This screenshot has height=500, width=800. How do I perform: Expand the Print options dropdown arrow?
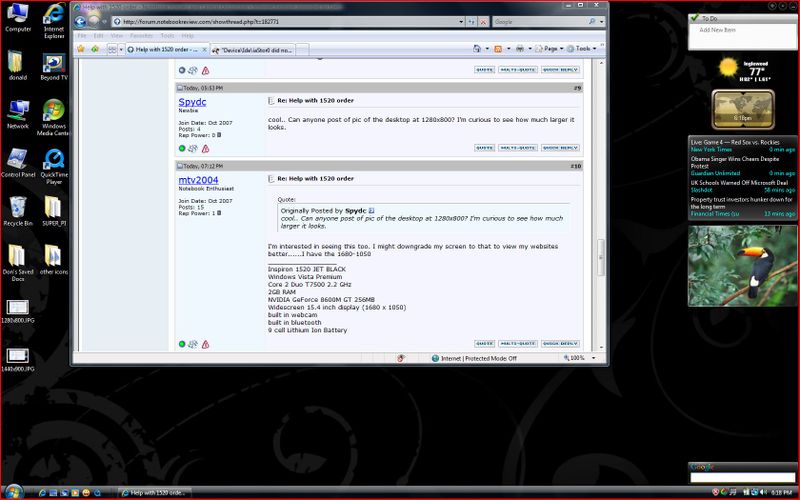coord(530,48)
